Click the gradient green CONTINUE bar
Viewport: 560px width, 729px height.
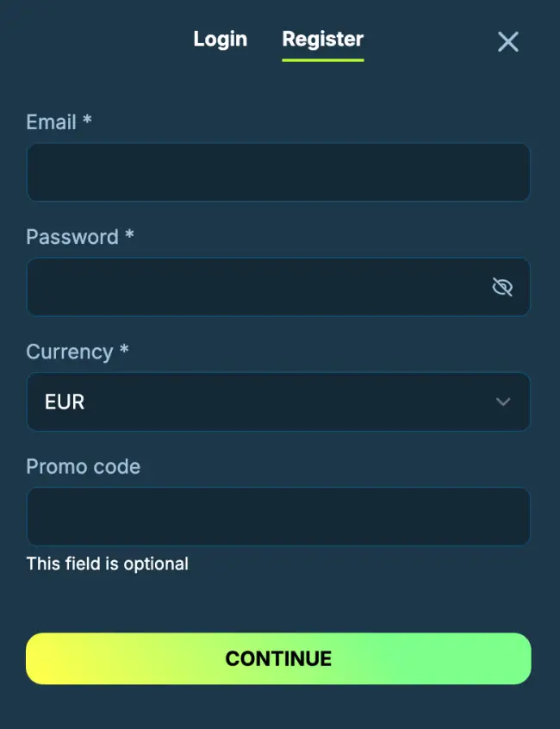coord(278,658)
